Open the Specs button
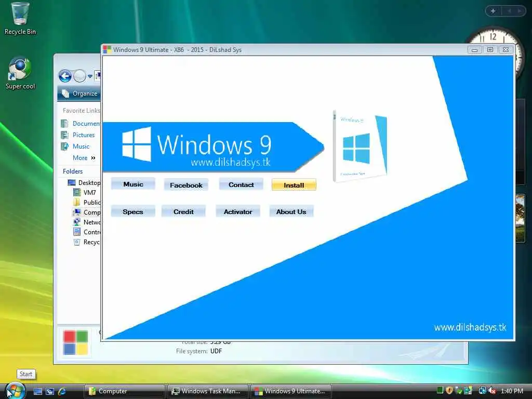 point(133,211)
